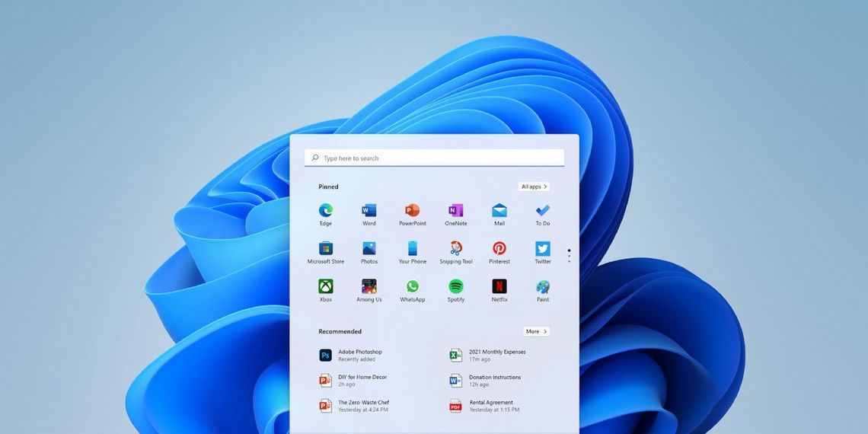The width and height of the screenshot is (868, 434).
Task: Open the To Do app
Action: 542,214
